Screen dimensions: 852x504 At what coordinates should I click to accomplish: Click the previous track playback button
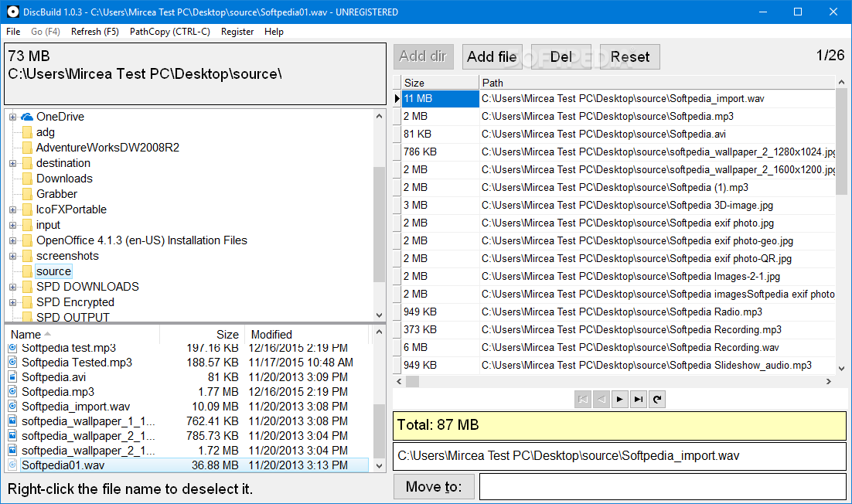[x=602, y=399]
